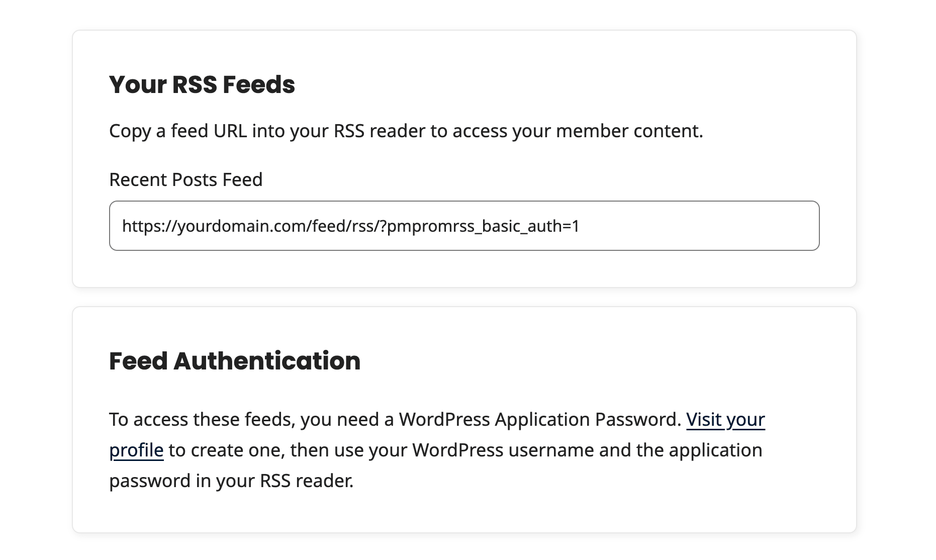Open the Visit your profile link
Screen dimensions: 936x560
click(725, 420)
